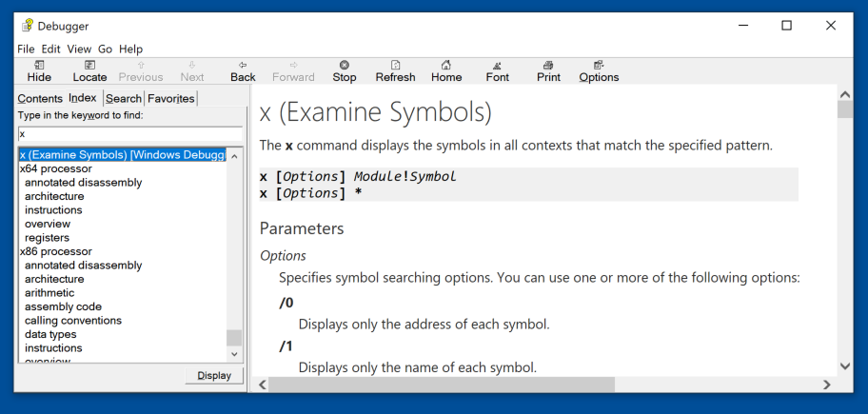Click the keyword search input field
868x414 pixels.
(129, 134)
